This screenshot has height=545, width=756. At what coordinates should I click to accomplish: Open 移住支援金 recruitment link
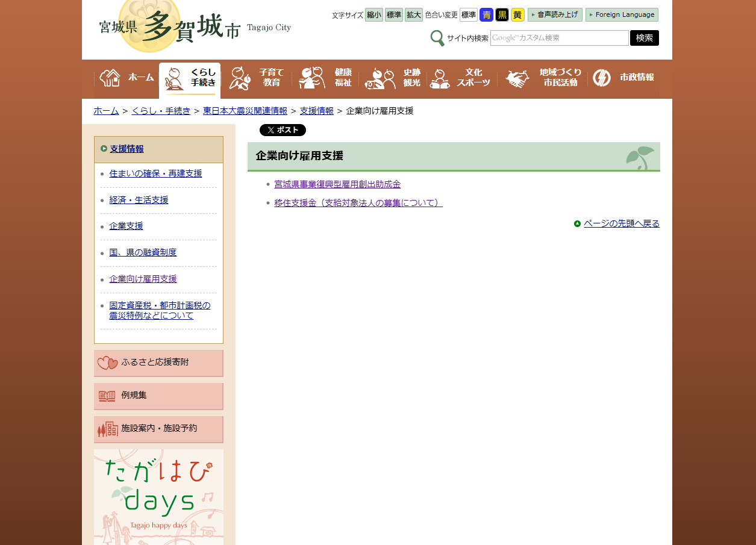tap(358, 203)
